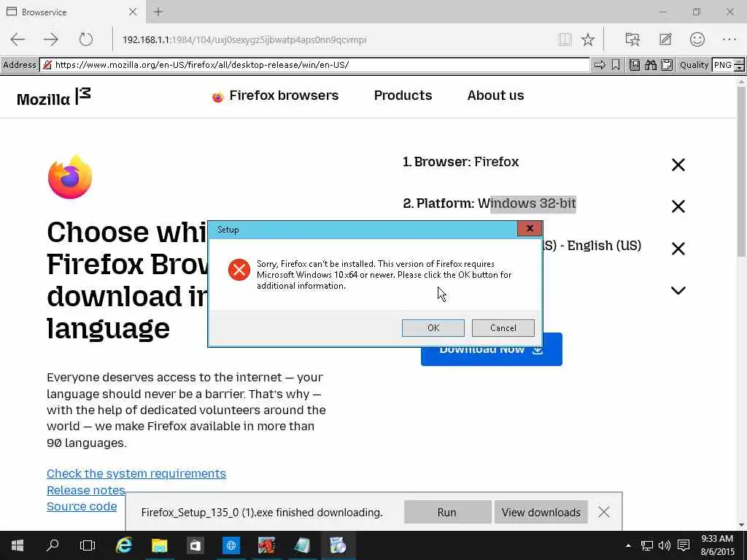
Task: Open a new tab with plus button
Action: point(158,12)
